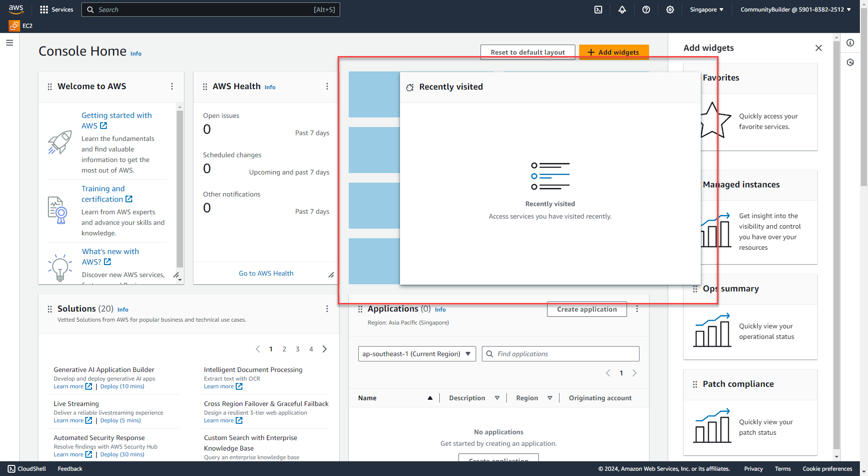Follow the Go to AWS Health link

coord(266,273)
